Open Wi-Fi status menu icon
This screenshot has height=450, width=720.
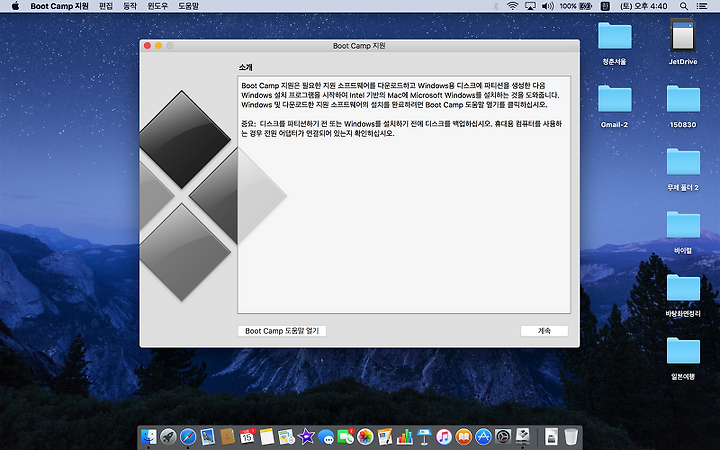(x=512, y=6)
